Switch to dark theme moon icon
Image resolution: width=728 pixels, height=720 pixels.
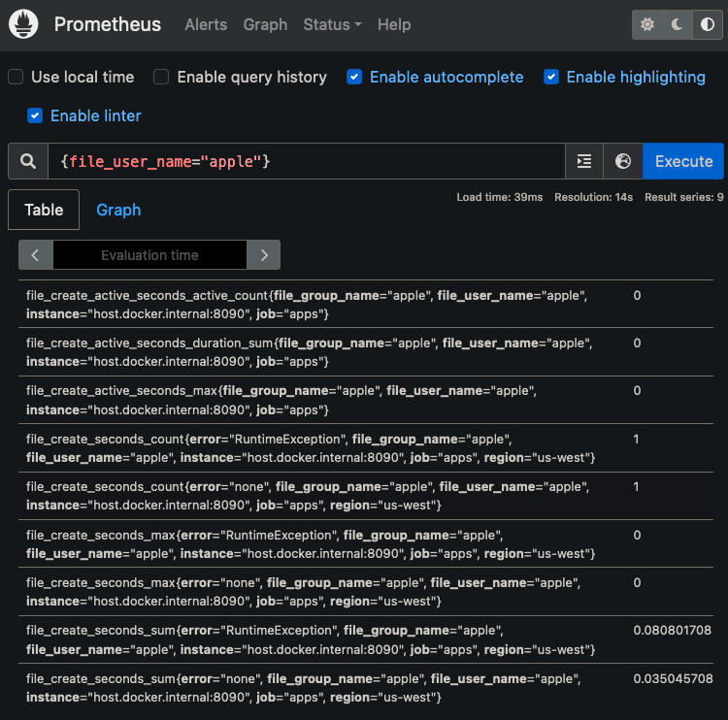click(678, 24)
